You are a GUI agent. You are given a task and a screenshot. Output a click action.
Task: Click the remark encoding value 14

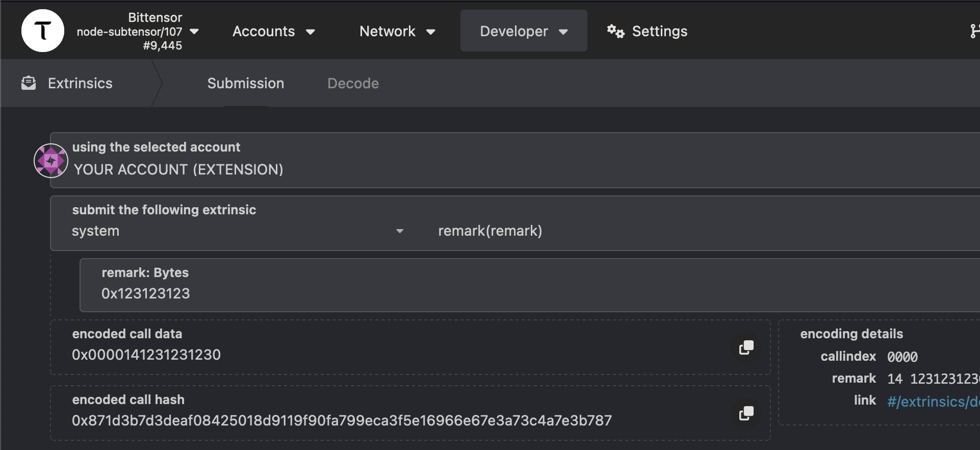895,379
